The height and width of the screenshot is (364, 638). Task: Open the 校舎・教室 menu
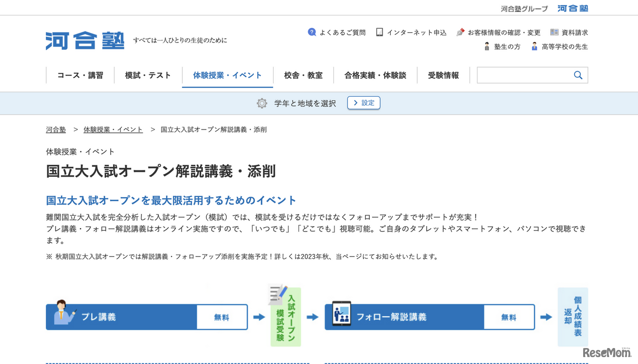tap(303, 75)
